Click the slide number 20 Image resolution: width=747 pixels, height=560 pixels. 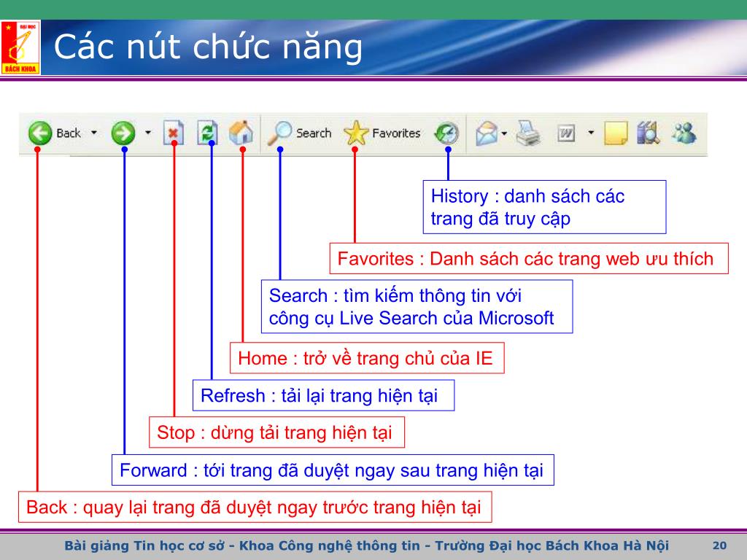[x=719, y=545]
